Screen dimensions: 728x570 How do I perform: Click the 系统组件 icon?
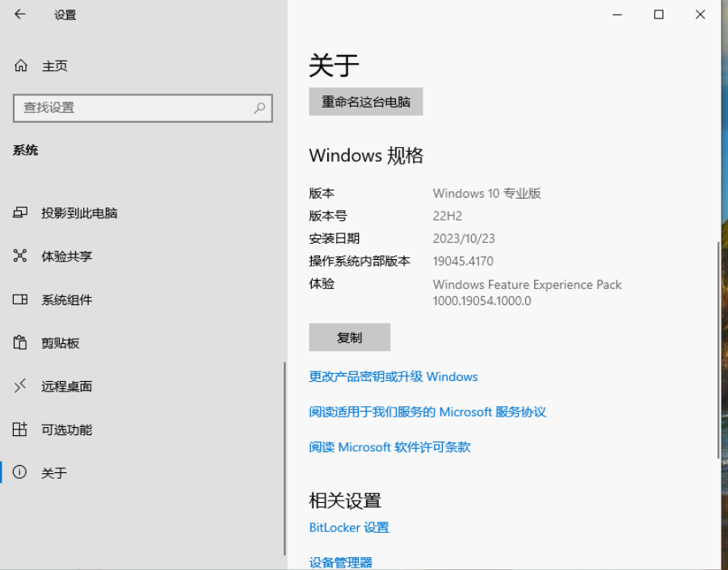[x=20, y=300]
